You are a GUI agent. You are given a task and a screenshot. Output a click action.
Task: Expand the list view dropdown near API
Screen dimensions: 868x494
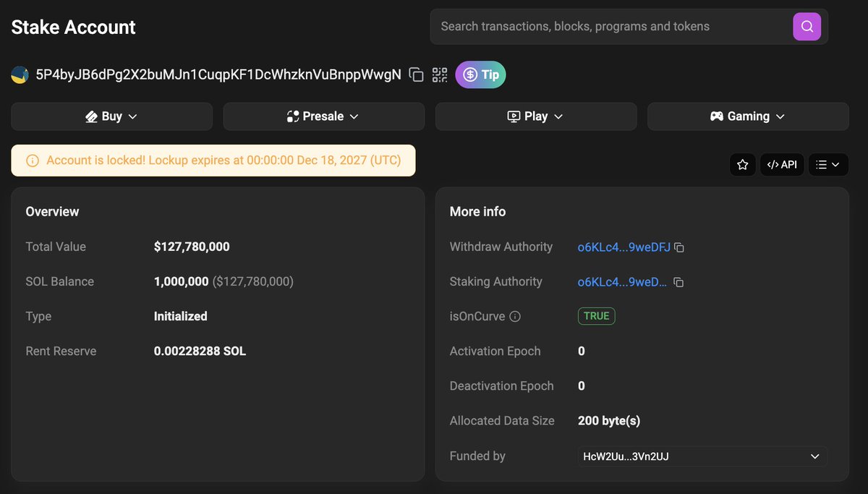pos(828,164)
